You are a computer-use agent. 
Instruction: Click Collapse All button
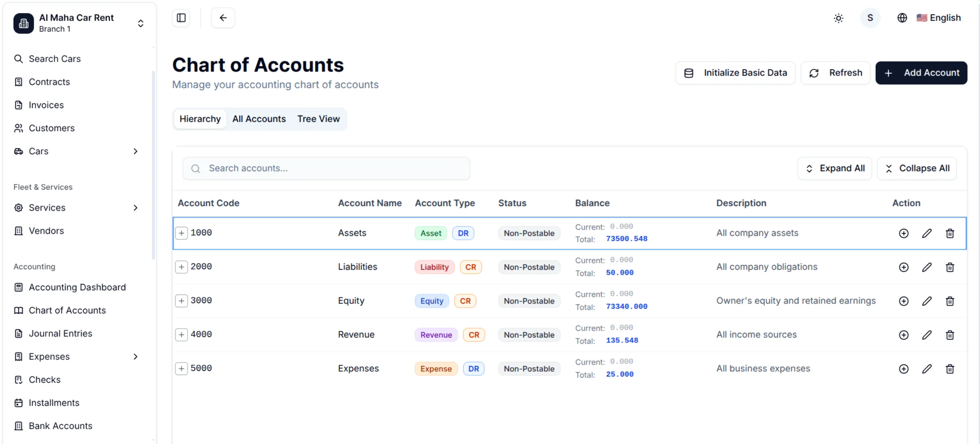click(917, 168)
